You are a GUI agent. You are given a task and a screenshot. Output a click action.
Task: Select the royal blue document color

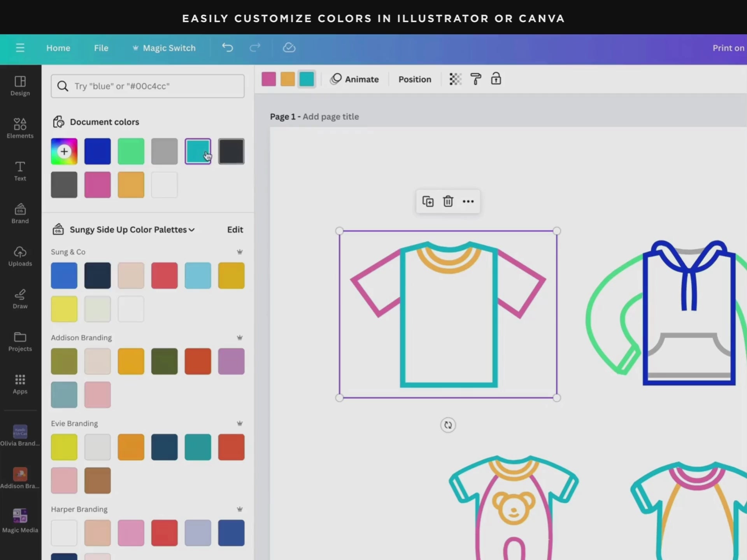[x=98, y=151]
